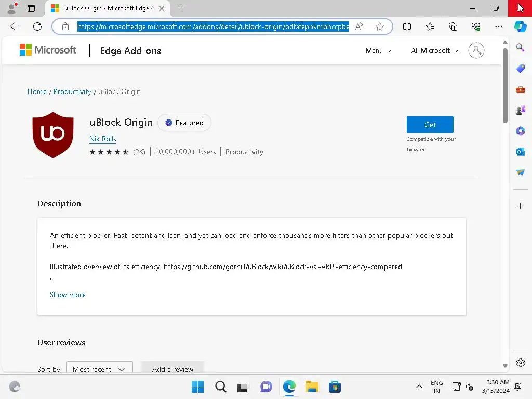Open taskbar Search

[220, 387]
